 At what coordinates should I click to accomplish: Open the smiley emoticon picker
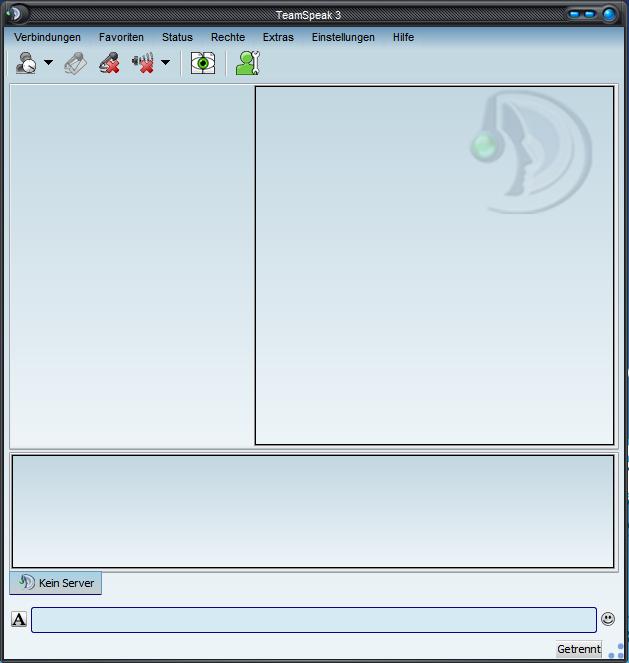(x=608, y=619)
